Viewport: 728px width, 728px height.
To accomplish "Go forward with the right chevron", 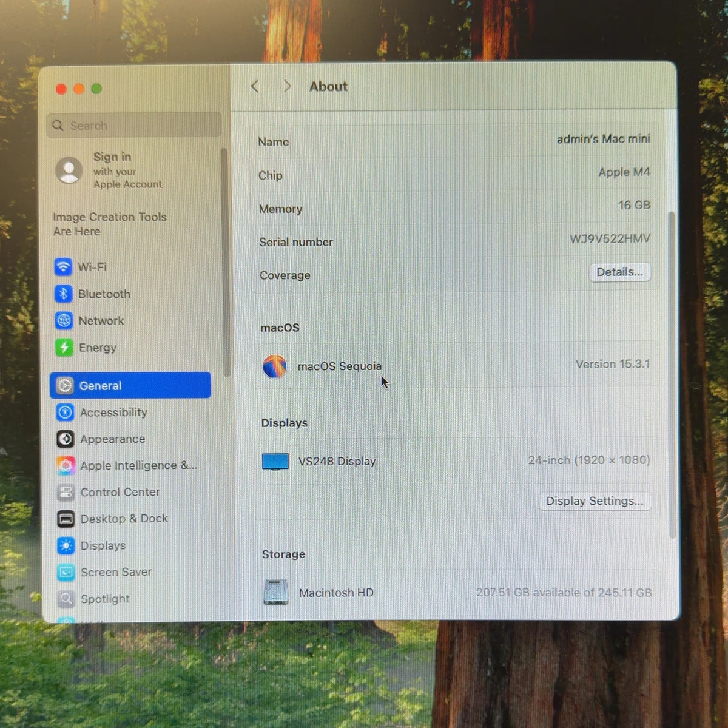I will [x=287, y=87].
